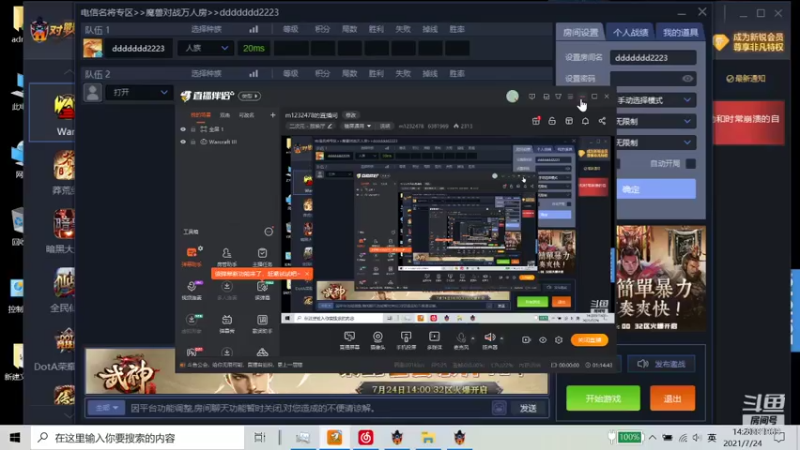Open the 视频连麦 video co-stream tool
This screenshot has height=450, width=800.
[192, 290]
